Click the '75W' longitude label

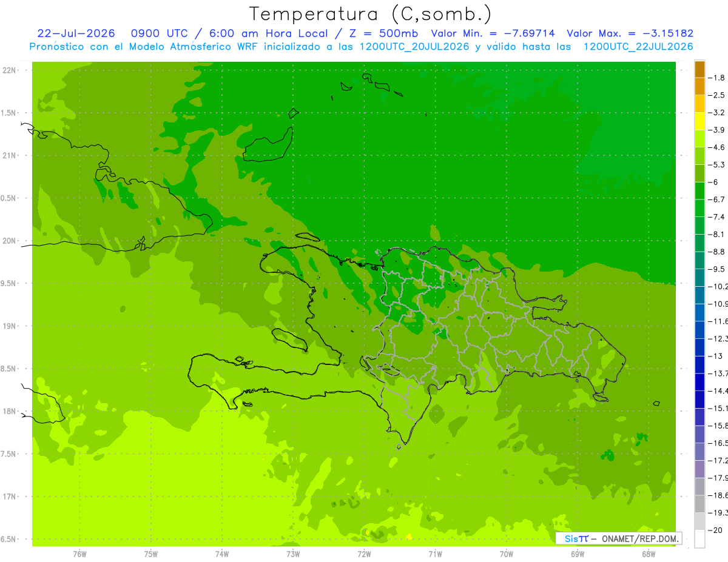point(151,554)
